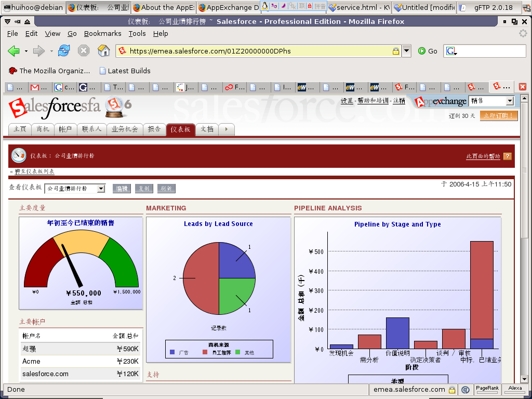Open the Home page icon
This screenshot has width=532, height=399.
pyautogui.click(x=103, y=51)
